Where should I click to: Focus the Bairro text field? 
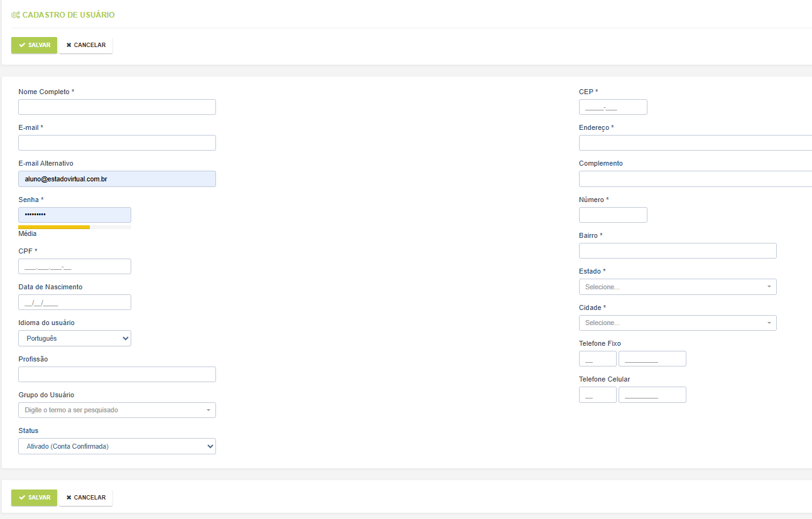point(677,251)
